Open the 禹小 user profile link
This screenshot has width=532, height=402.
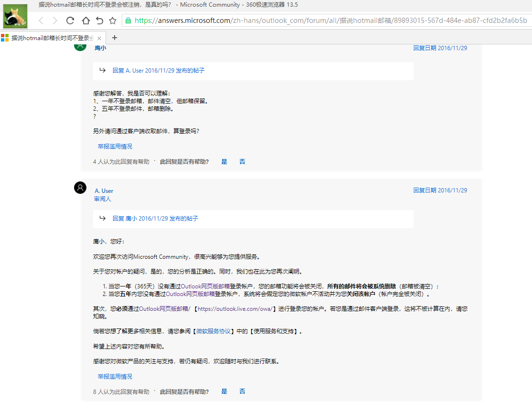[100, 48]
